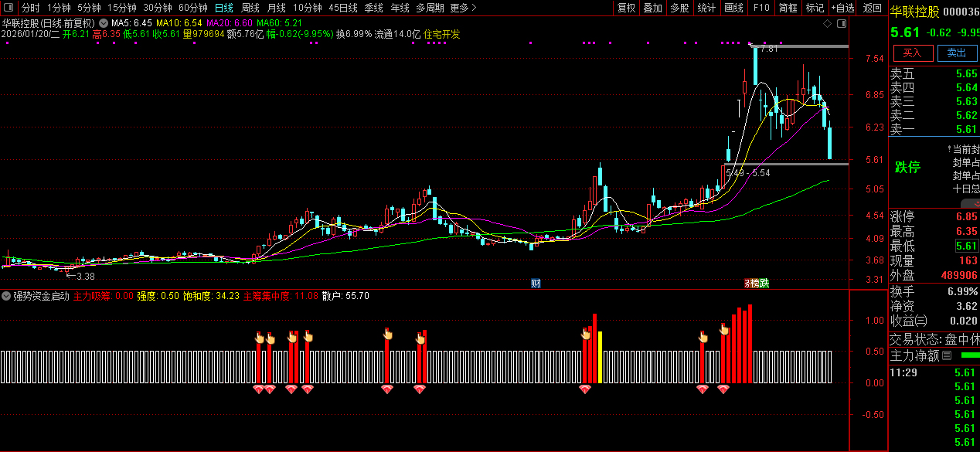Select the 30分钟 period
This screenshot has height=452, width=980.
pos(157,8)
